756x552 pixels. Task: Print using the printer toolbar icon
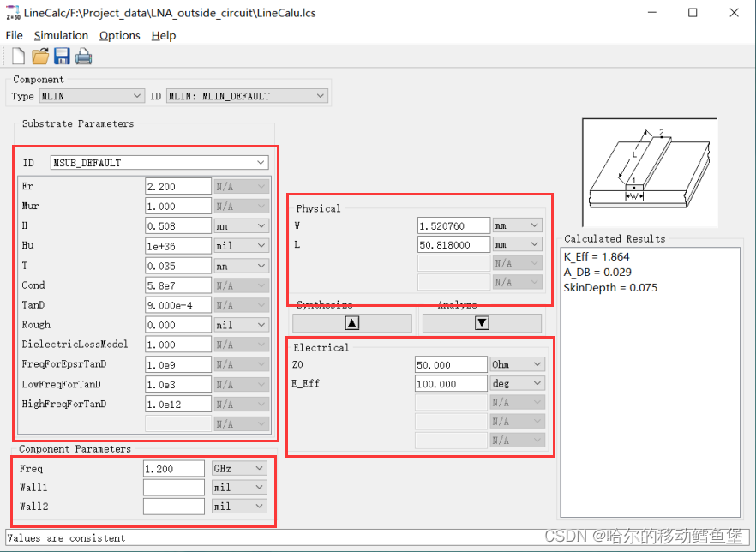click(x=83, y=57)
